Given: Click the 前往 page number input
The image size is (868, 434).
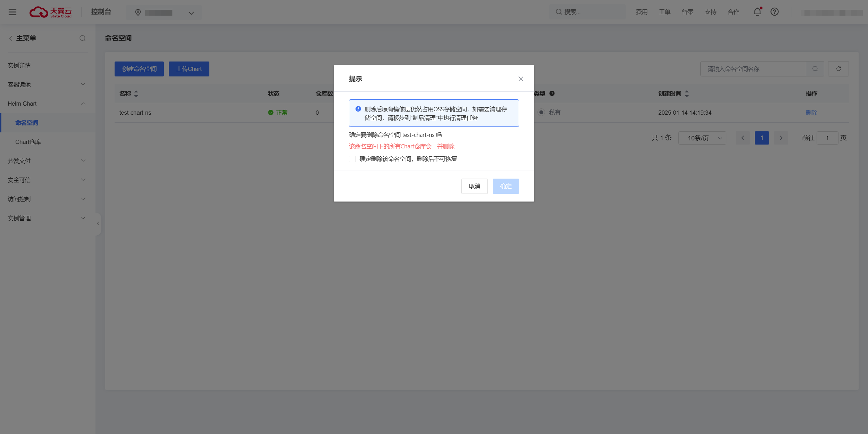Looking at the screenshot, I should (x=827, y=138).
